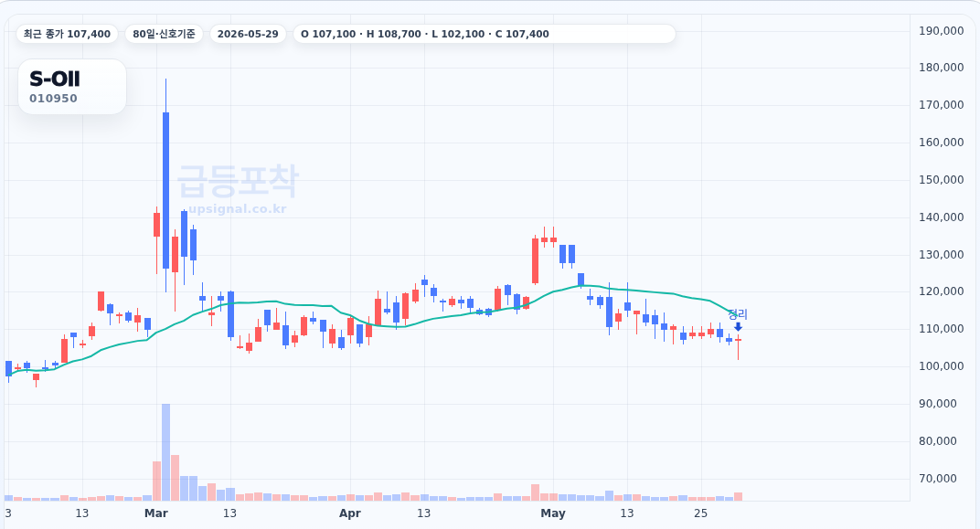Click the stock code 010950
The image size is (980, 529).
tap(53, 99)
